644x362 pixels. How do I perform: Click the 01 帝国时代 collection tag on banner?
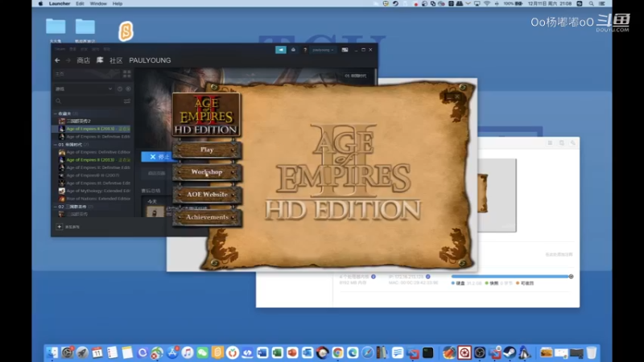pyautogui.click(x=356, y=76)
